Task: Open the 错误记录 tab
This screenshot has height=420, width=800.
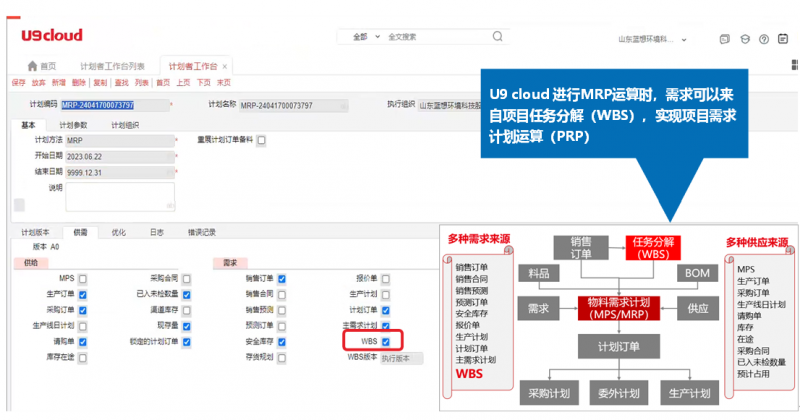Action: click(x=202, y=232)
